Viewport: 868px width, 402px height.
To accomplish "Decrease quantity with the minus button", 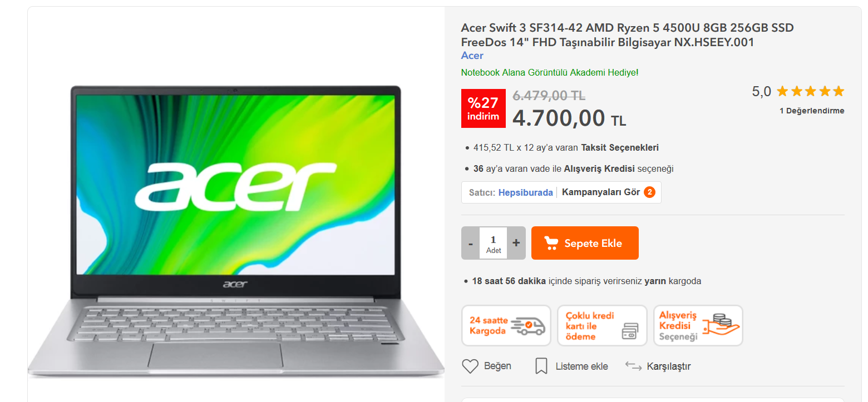I will coord(471,243).
